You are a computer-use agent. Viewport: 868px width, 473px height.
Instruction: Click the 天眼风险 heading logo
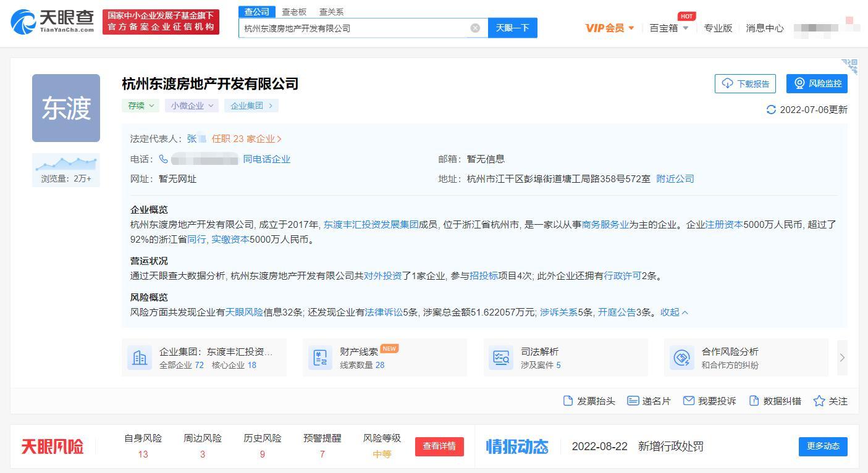tap(53, 446)
